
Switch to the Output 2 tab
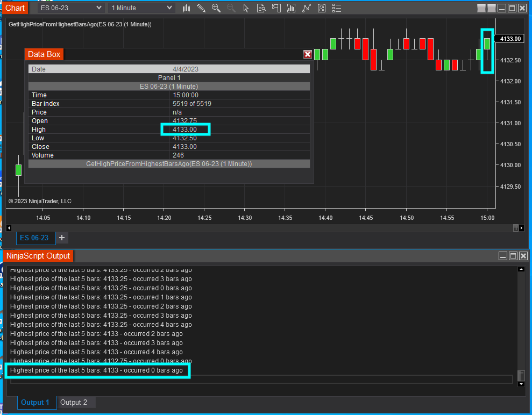point(73,402)
